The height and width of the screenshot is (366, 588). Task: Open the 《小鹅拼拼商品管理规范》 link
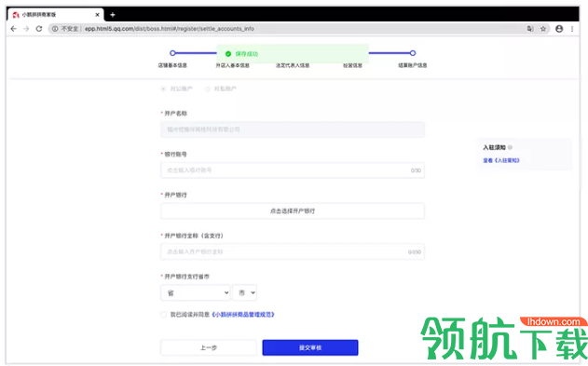(243, 315)
